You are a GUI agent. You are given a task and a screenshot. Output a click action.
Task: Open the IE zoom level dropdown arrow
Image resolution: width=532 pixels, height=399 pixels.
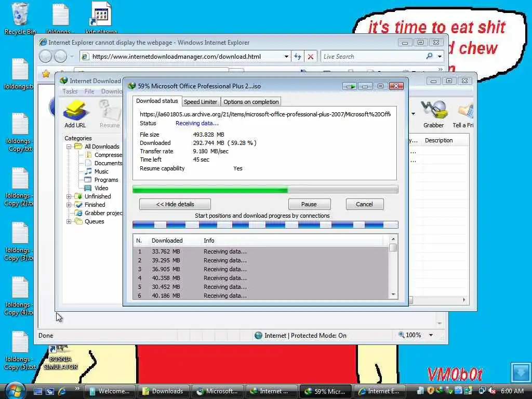[x=431, y=335]
